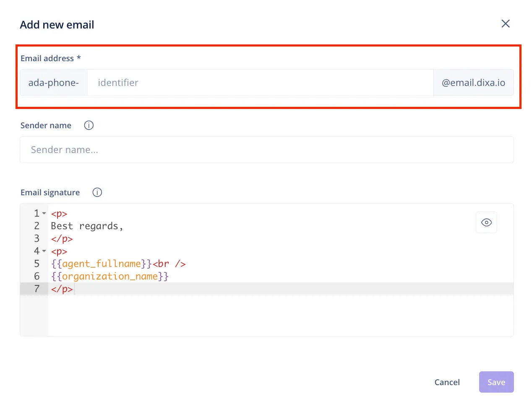Image resolution: width=532 pixels, height=409 pixels.
Task: Click the opening <p> tag on line 4
Action: tap(59, 251)
